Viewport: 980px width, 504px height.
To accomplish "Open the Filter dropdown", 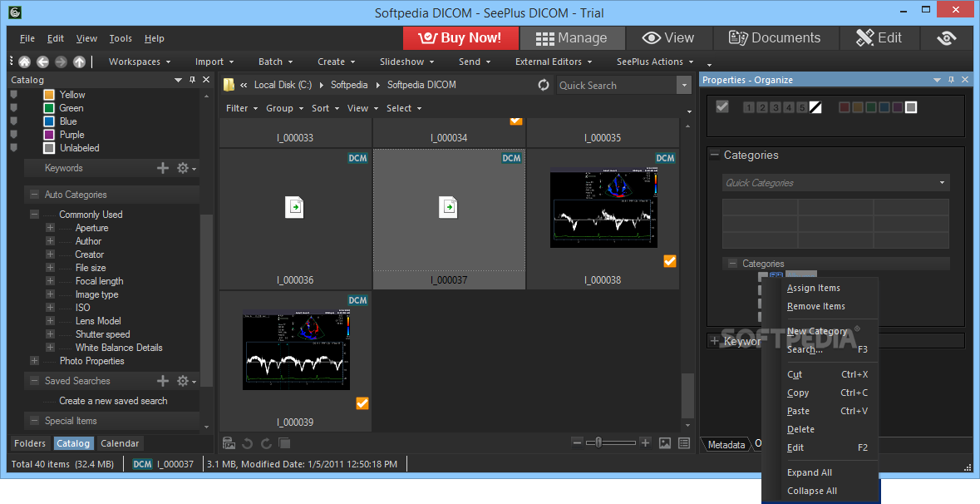I will pyautogui.click(x=242, y=108).
